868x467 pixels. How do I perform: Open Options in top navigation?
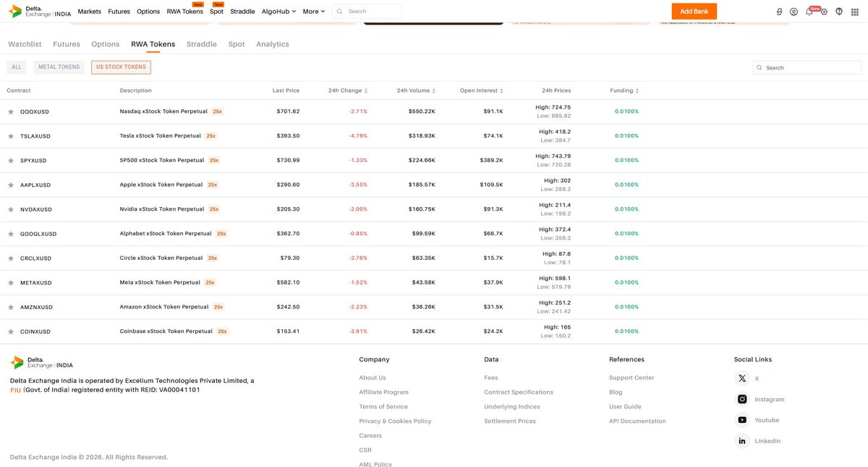(148, 12)
